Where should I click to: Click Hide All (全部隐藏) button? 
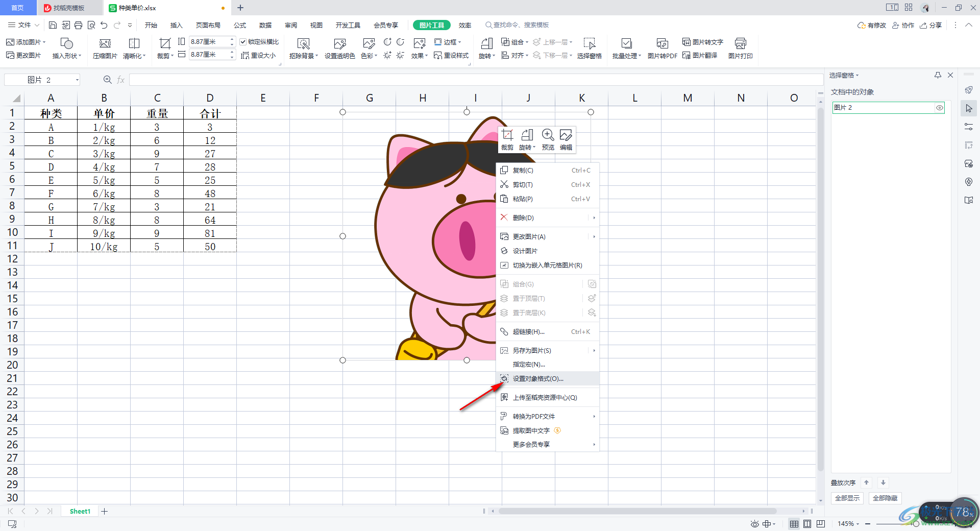tap(885, 498)
